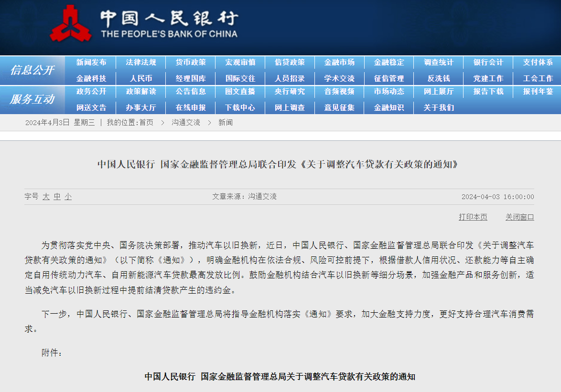Click the 附件： label
Viewport: 561px width, 392px height.
pyautogui.click(x=52, y=353)
